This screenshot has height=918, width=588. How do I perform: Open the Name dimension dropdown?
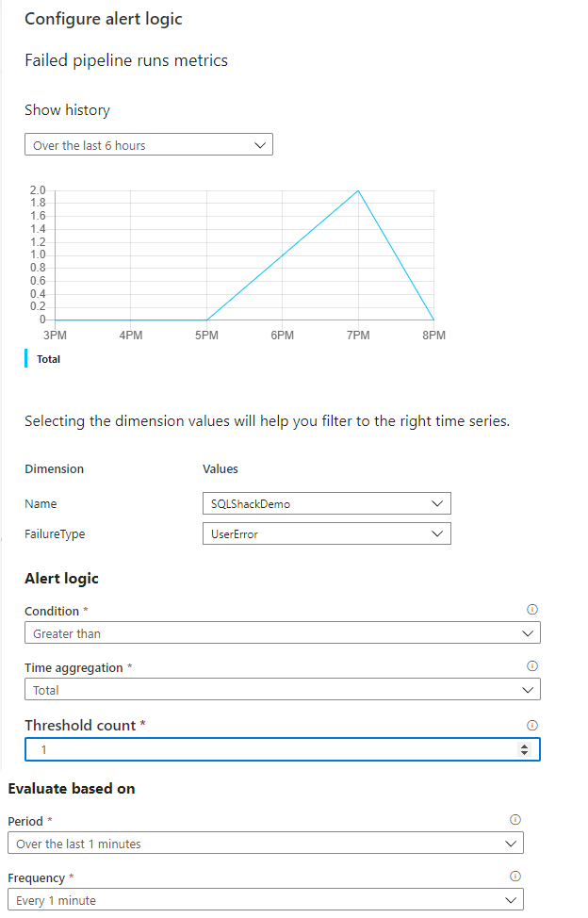pyautogui.click(x=326, y=503)
